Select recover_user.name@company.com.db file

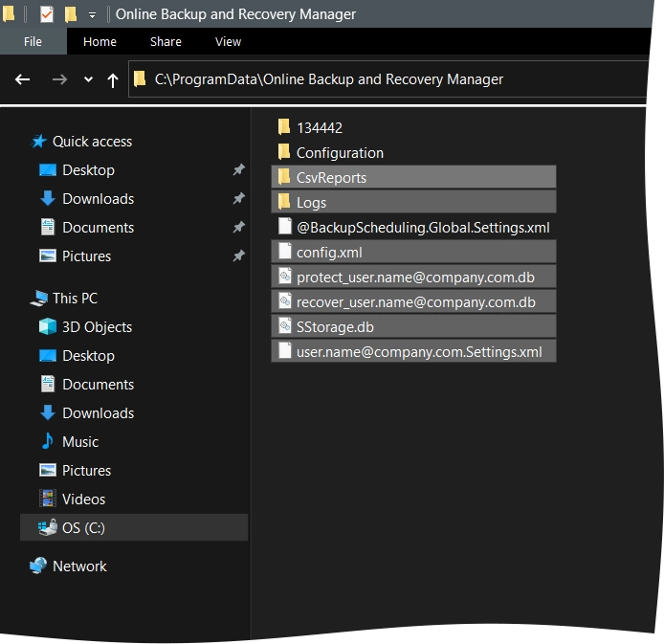pyautogui.click(x=413, y=301)
